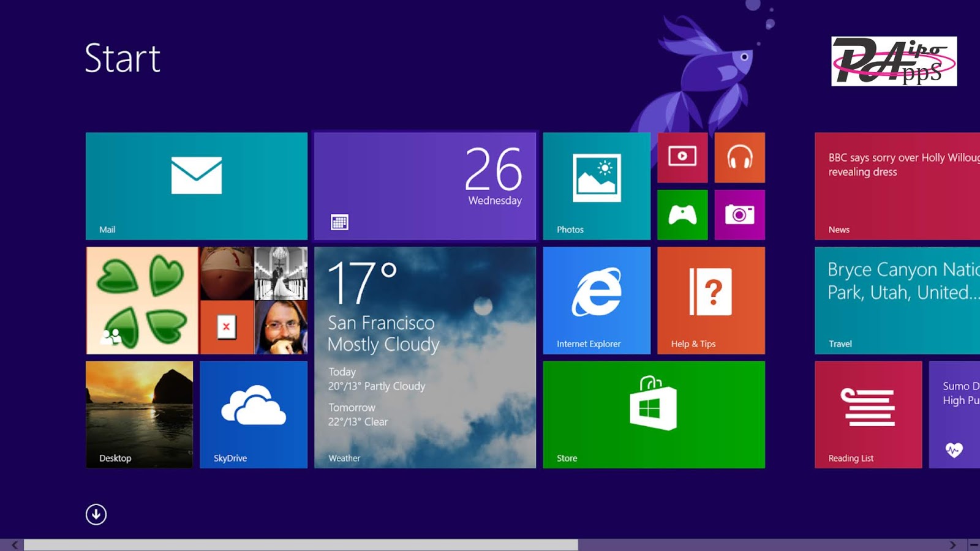980x551 pixels.
Task: Open the Video app tile
Action: [x=682, y=157]
